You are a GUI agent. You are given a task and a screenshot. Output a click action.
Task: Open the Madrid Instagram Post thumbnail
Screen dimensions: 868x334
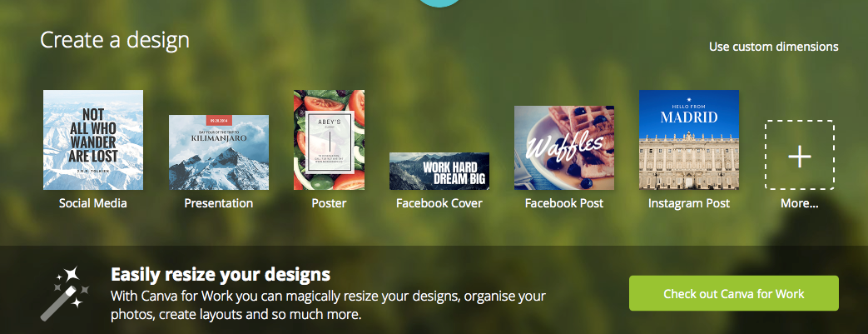pos(688,140)
